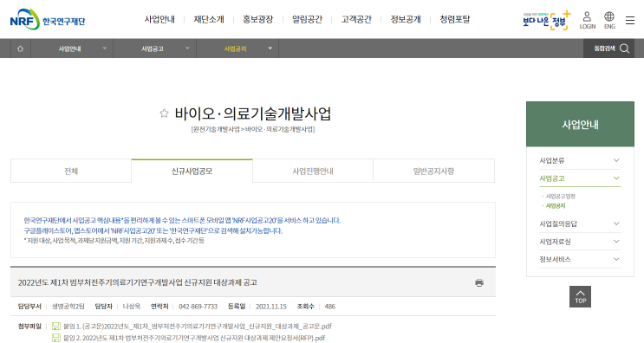Open the hamburger full menu icon

pyautogui.click(x=630, y=20)
